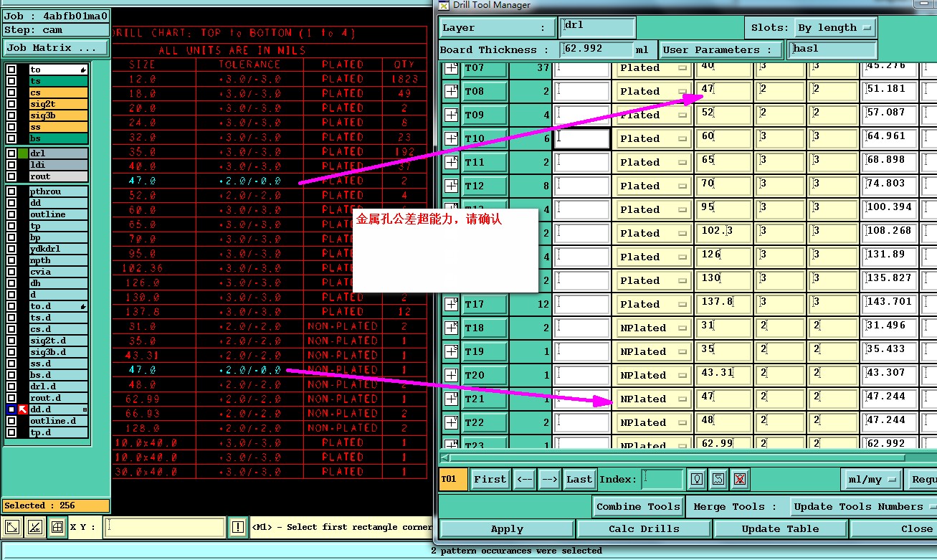Click the T19 row drill shape icon
Screen dimensions: 937x560
[x=451, y=351]
